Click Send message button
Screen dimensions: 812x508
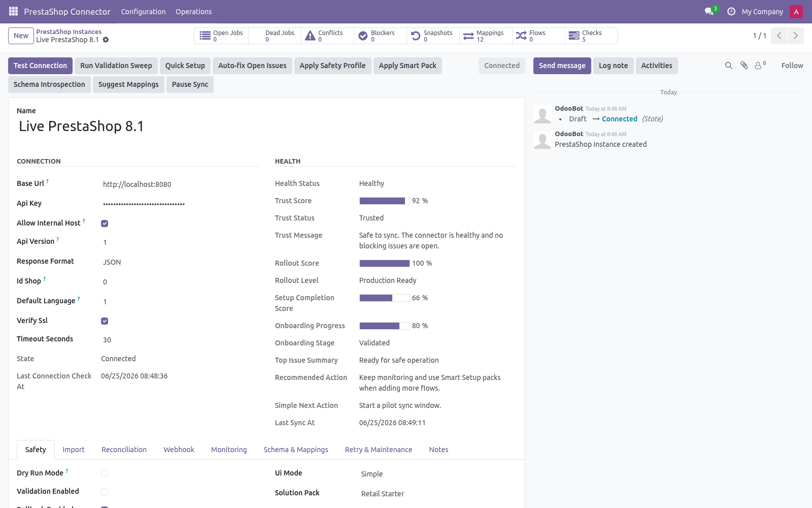(x=562, y=66)
